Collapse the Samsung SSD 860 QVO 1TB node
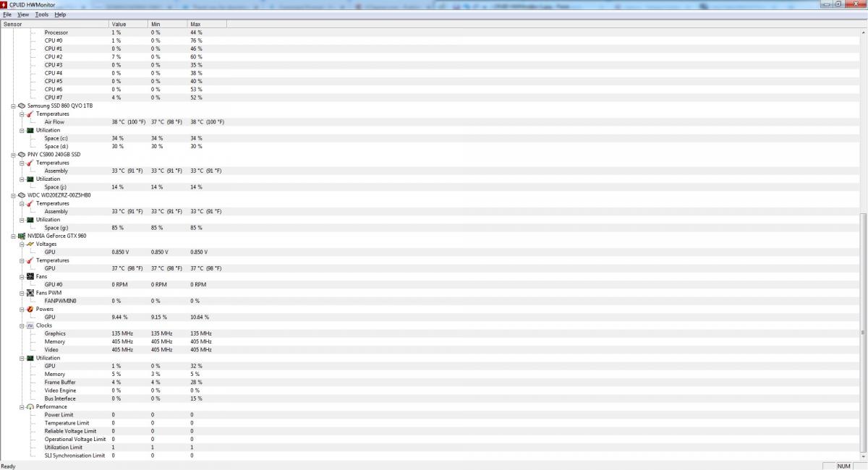Screen dimensions: 868x470 click(x=13, y=106)
